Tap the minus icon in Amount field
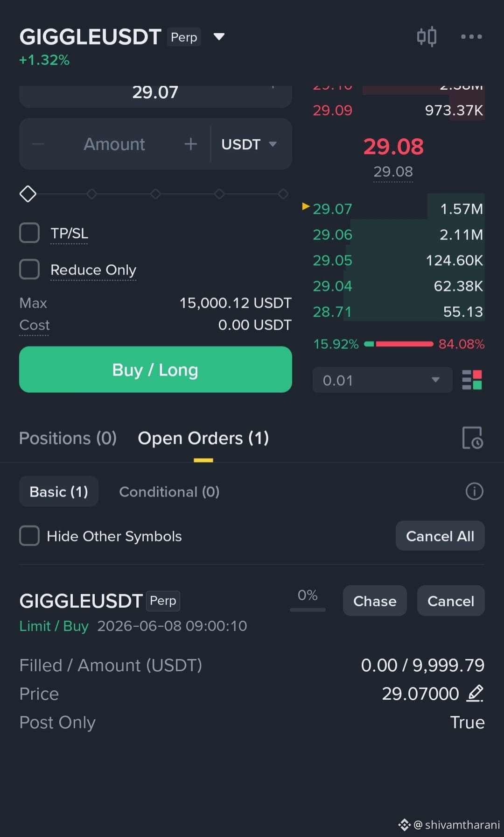The height and width of the screenshot is (837, 504). (x=38, y=144)
